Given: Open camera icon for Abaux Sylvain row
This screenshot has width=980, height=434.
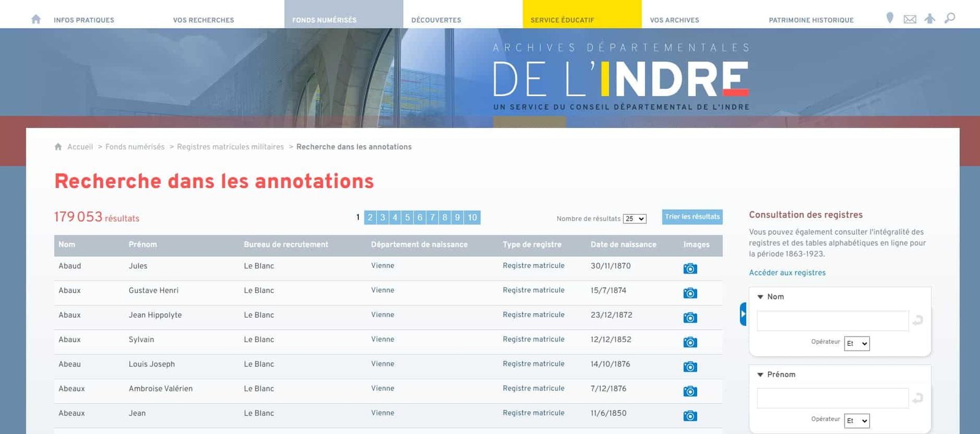Looking at the screenshot, I should pos(690,342).
